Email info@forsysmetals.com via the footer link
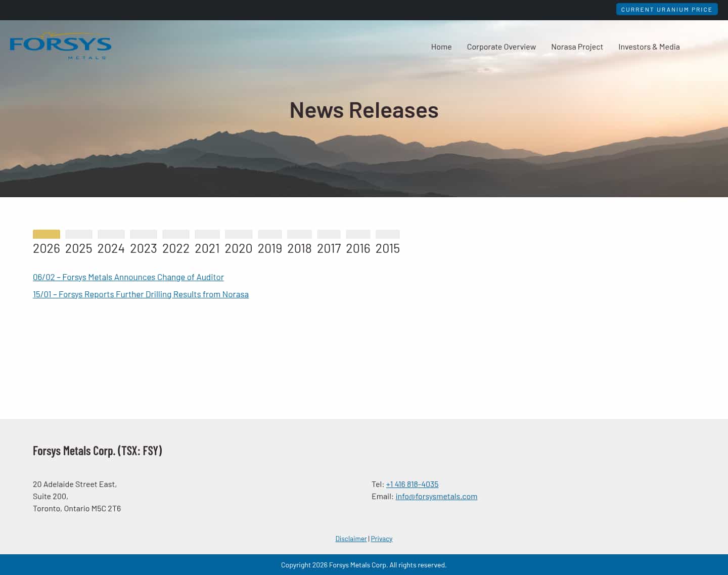The width and height of the screenshot is (728, 575). (x=436, y=496)
